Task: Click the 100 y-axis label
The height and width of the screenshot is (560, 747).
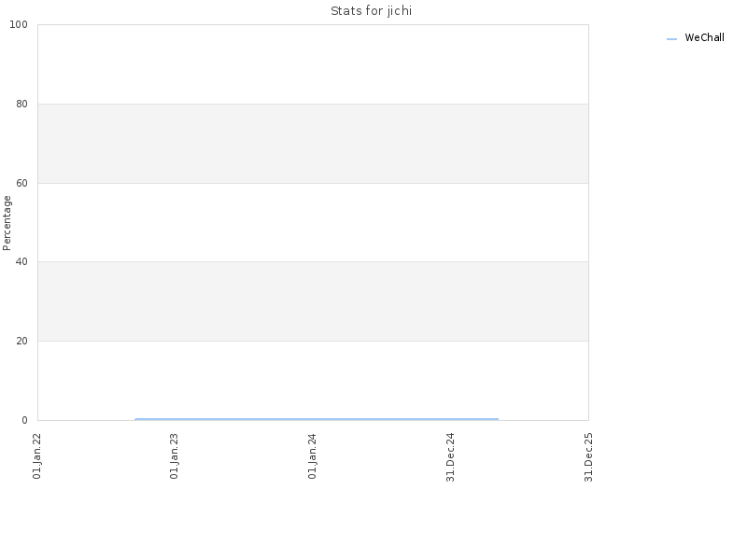Action: point(19,25)
